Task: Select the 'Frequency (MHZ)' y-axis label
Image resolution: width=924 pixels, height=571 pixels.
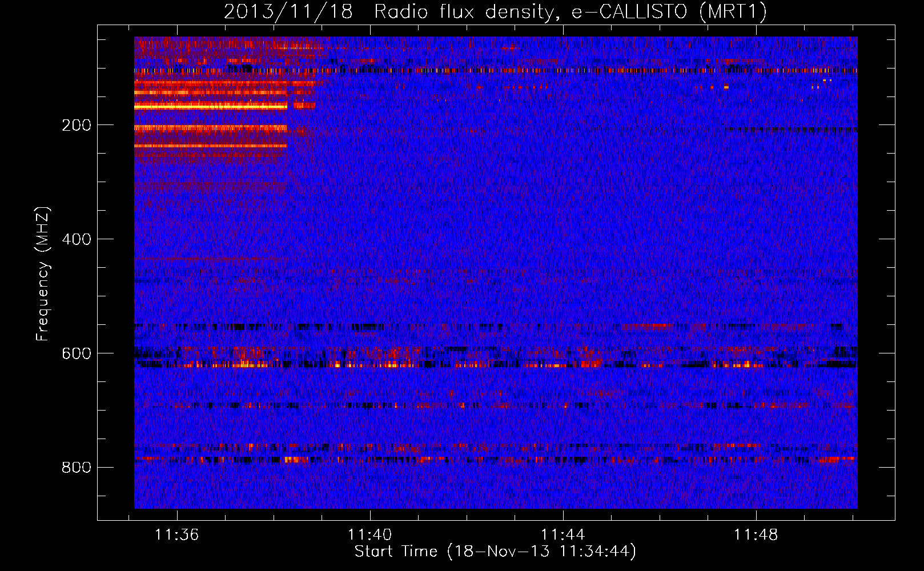Action: click(43, 274)
